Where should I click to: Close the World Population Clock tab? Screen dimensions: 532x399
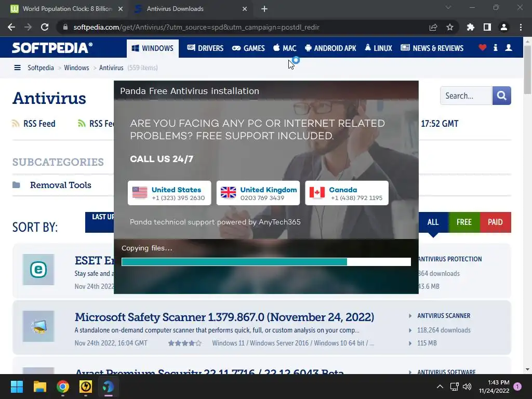pos(121,9)
